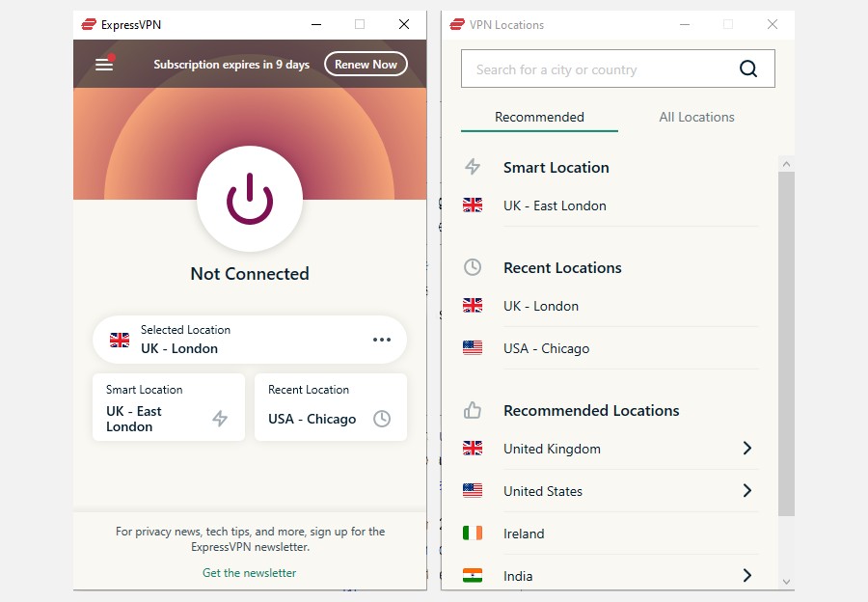Click the flag icon beside United States
This screenshot has width=868, height=602.
(473, 490)
